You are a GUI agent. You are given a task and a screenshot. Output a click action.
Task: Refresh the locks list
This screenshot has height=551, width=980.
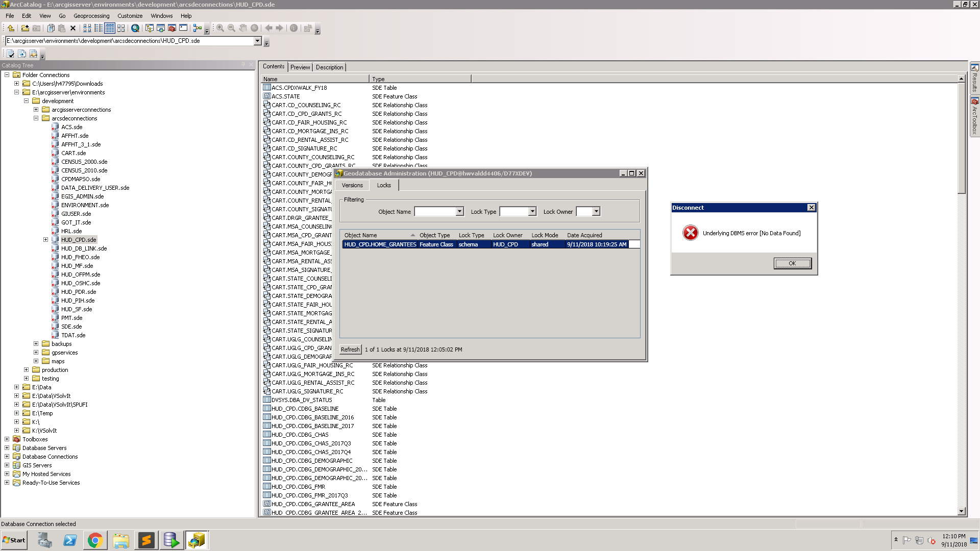350,349
